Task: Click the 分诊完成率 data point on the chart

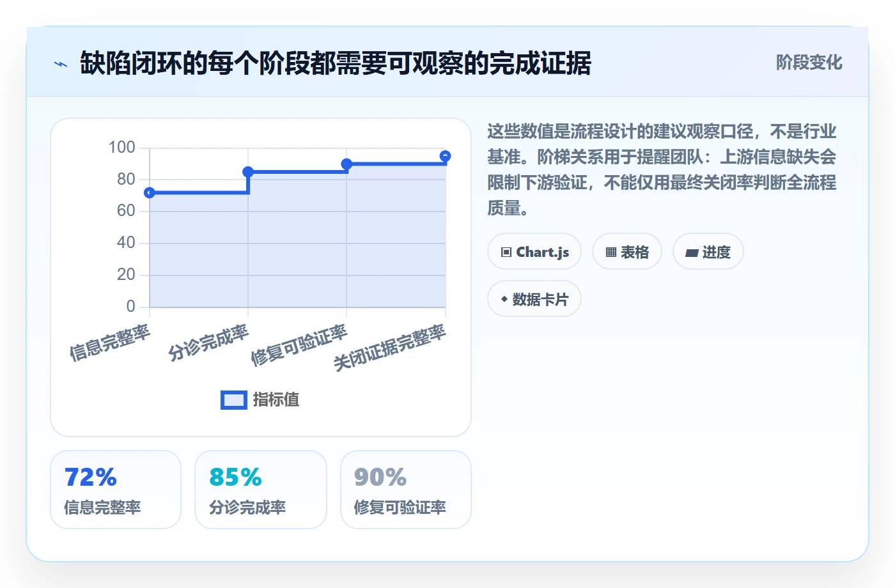Action: [248, 172]
